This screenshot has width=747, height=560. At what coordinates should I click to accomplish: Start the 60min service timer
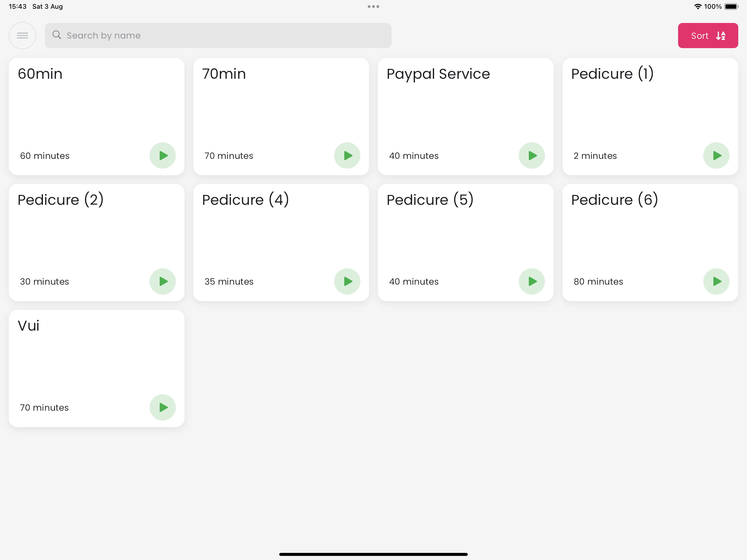click(x=163, y=156)
